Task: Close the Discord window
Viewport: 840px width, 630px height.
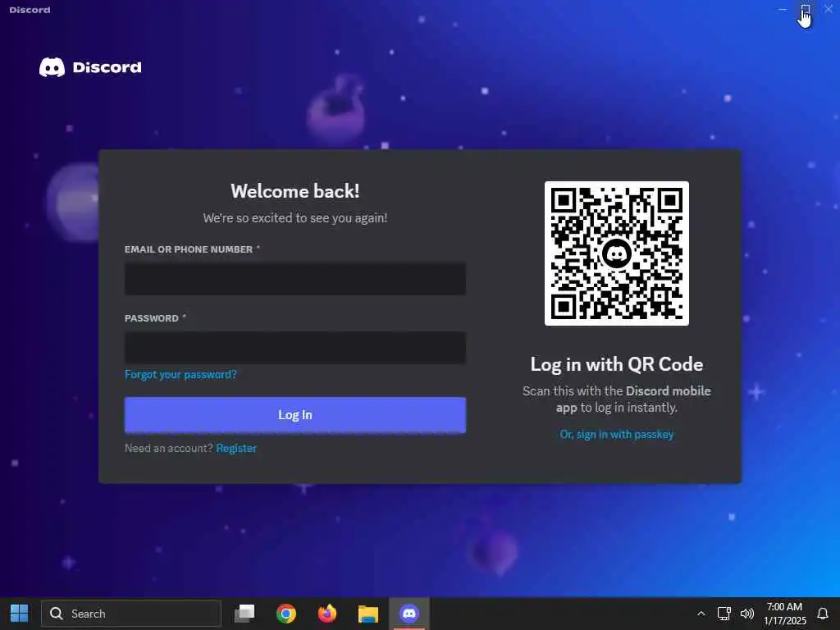Action: pyautogui.click(x=829, y=10)
